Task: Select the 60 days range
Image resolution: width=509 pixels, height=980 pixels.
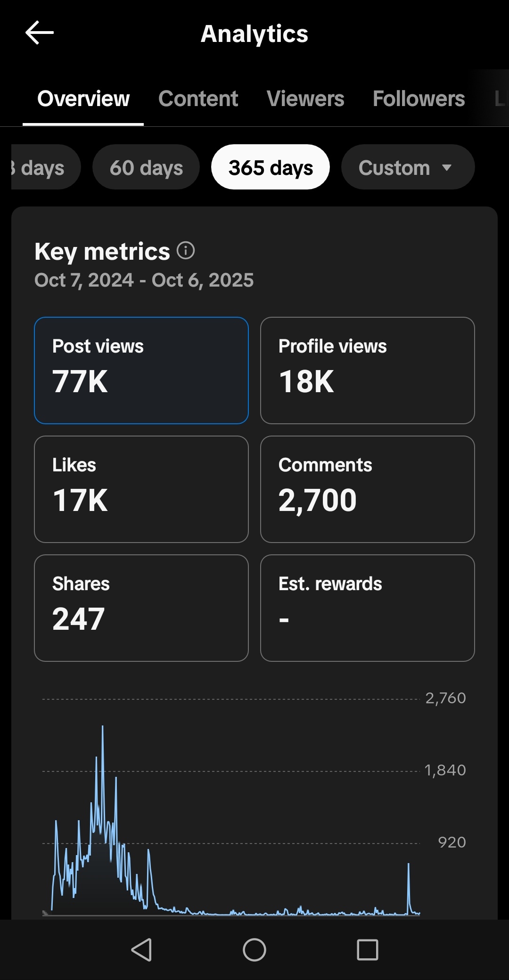Action: click(x=146, y=167)
